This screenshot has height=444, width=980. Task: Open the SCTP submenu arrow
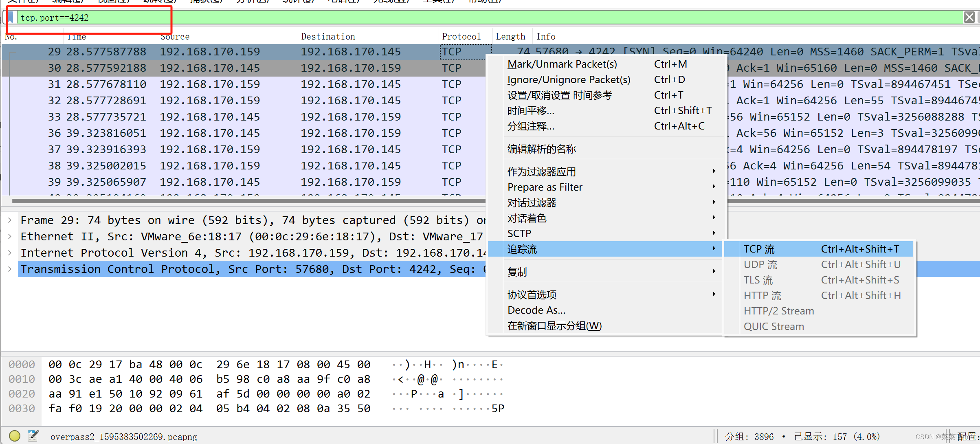click(x=714, y=233)
